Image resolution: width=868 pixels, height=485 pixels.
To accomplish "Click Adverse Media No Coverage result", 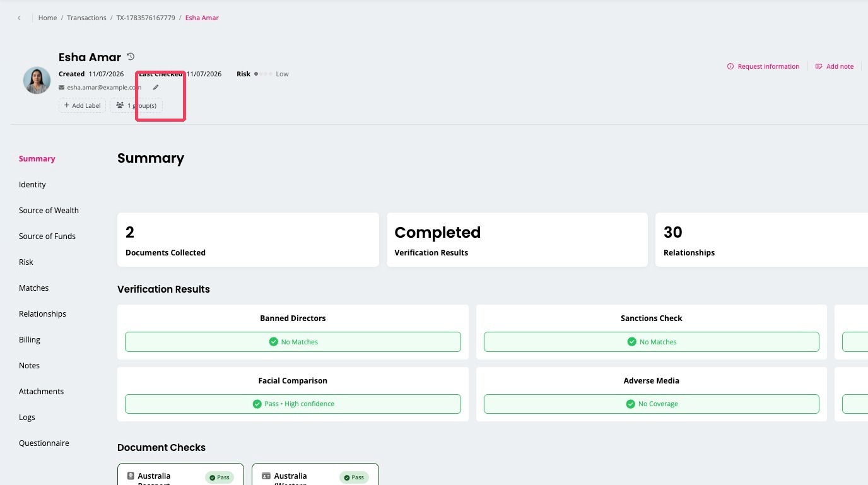I will 652,404.
